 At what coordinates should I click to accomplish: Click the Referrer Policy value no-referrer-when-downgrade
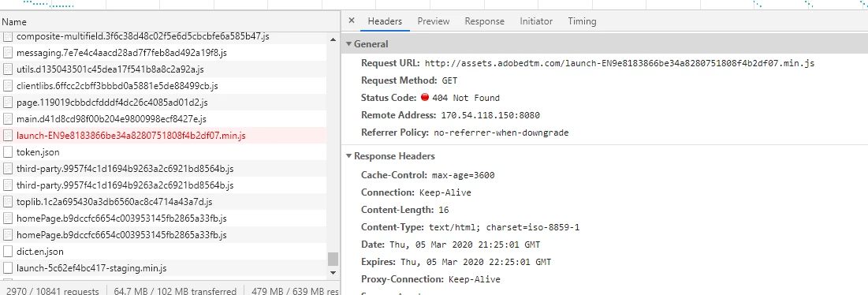501,133
